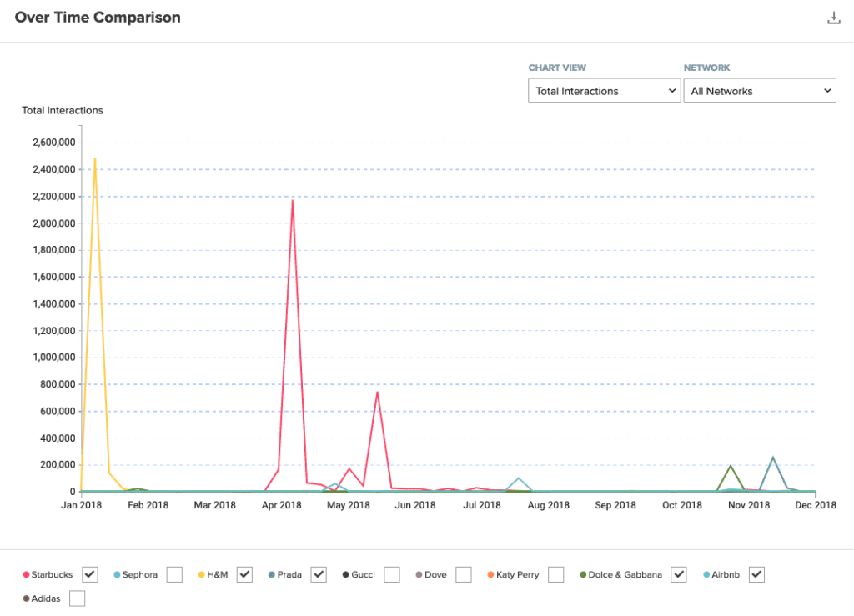Click the green Dolce & Gabbana legend dot

point(582,575)
